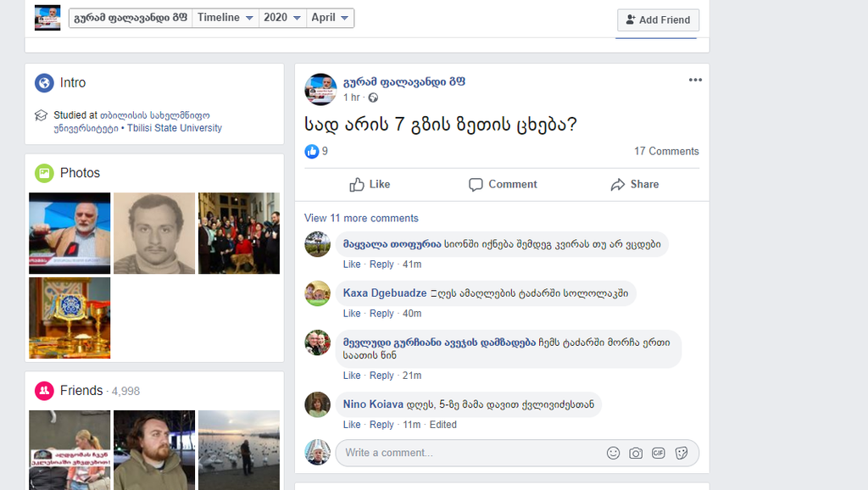
Task: Click the Comment speech bubble icon
Action: (x=475, y=184)
